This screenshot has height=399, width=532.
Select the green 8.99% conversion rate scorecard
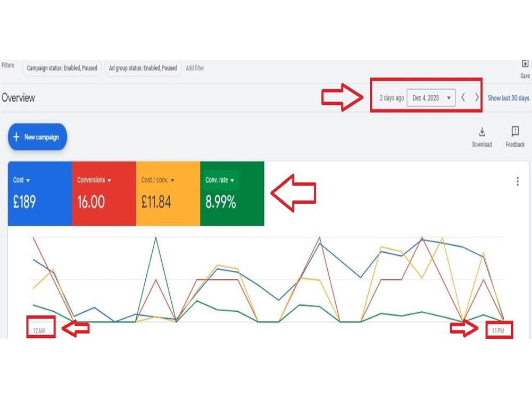(x=232, y=194)
